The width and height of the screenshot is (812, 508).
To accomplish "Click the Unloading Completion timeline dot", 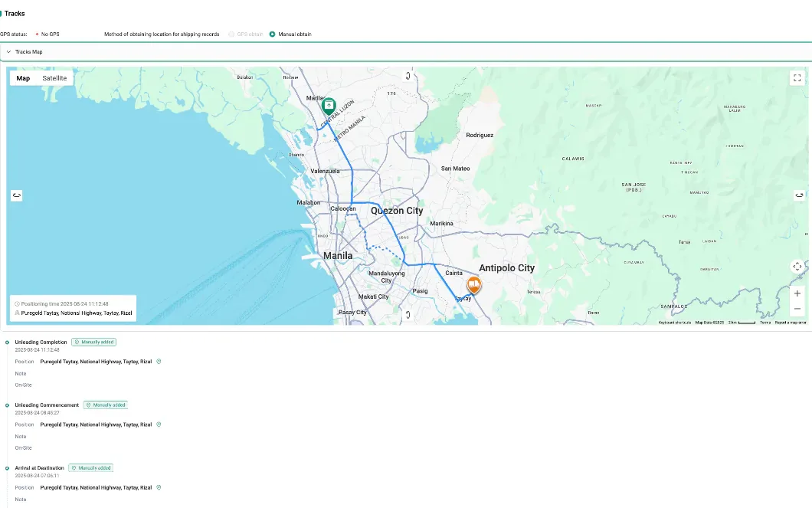I will [x=7, y=342].
